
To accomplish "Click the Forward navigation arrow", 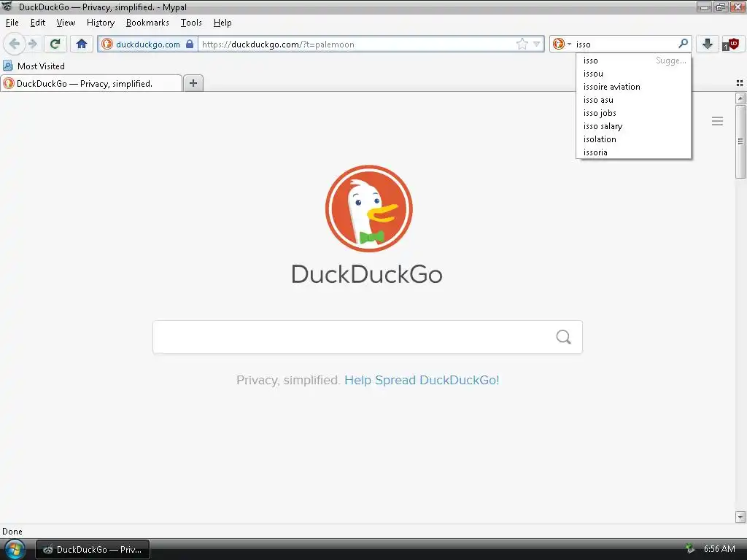I will 32,44.
